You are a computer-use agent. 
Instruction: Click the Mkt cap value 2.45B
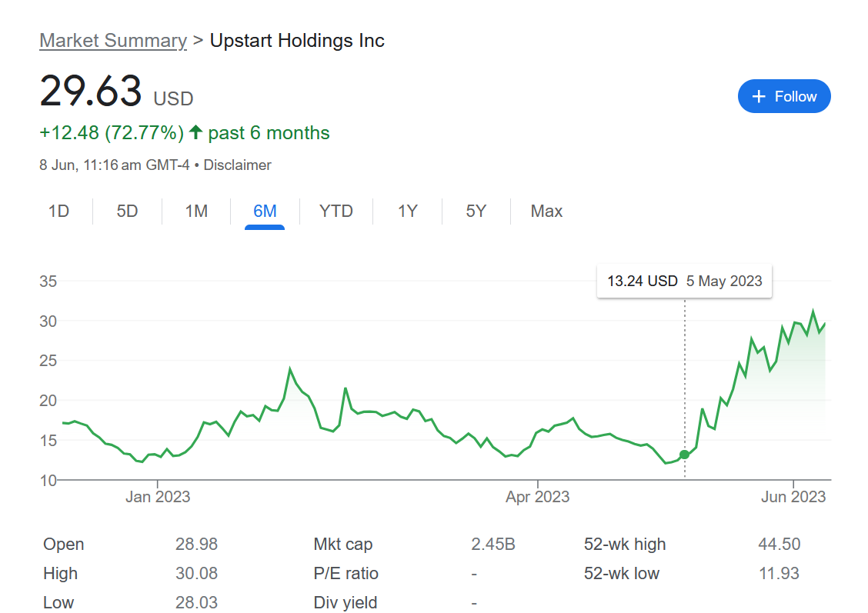tap(492, 545)
